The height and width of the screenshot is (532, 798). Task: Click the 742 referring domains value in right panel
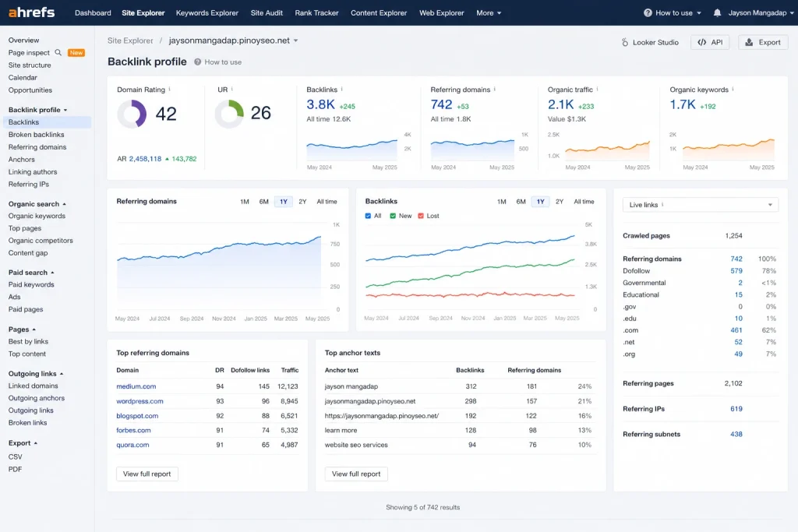coord(736,259)
